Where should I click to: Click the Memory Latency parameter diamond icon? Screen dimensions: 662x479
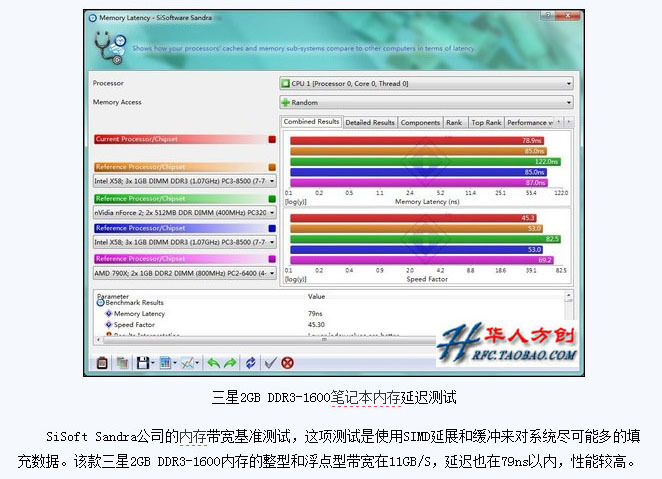(x=109, y=314)
